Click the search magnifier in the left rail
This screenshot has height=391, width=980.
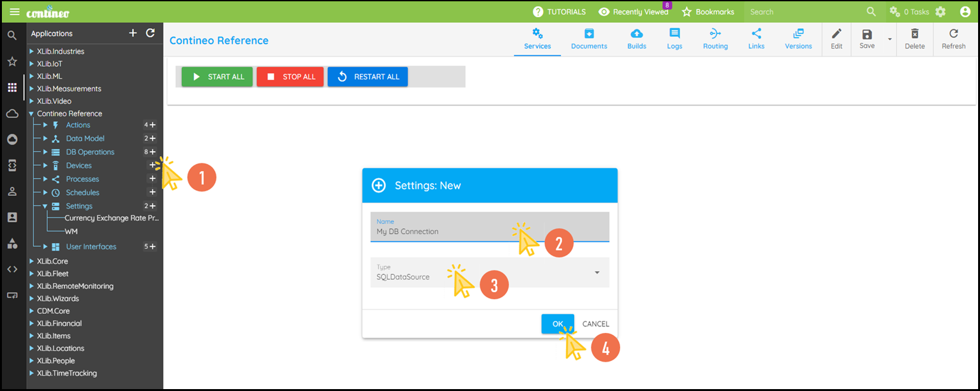(12, 36)
